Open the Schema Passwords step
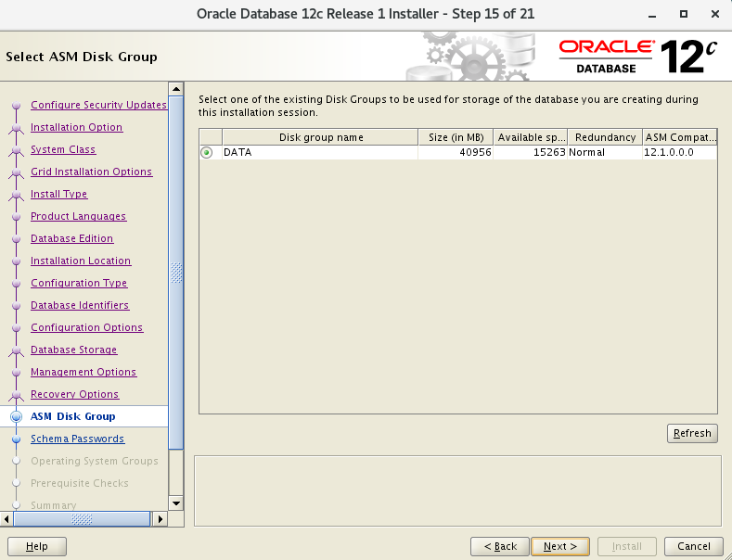The image size is (732, 560). pos(77,439)
